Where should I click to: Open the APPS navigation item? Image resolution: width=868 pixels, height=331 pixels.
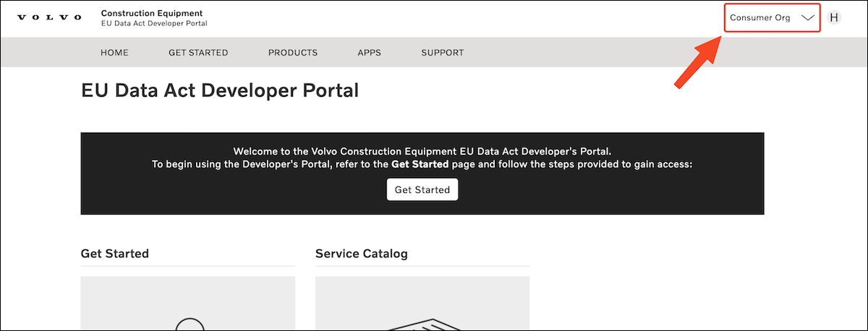coord(369,53)
